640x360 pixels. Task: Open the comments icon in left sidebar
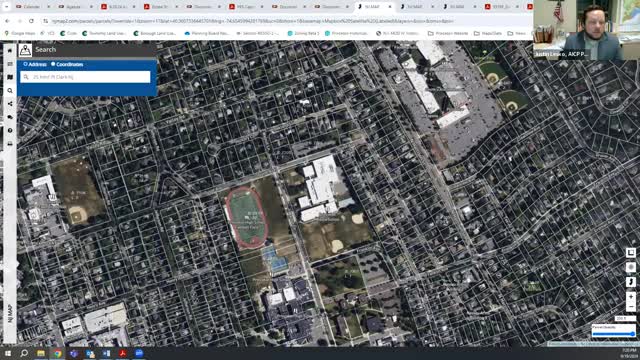(10, 117)
